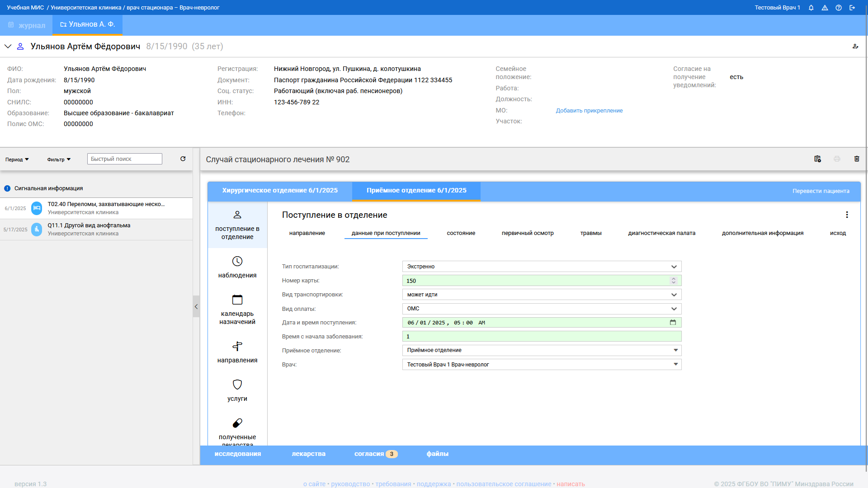Click the logout icon in the header
The image size is (868, 488).
pos(852,8)
